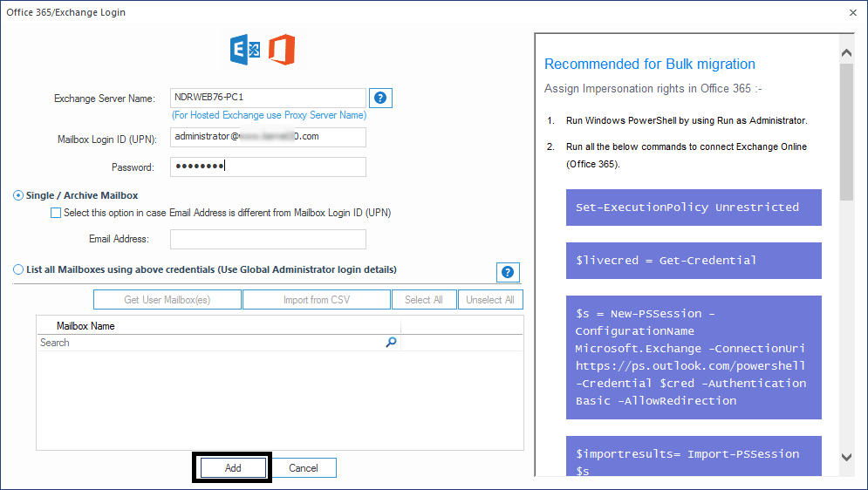Click the help panel vertical scrollbar thumb
868x490 pixels.
coord(846,132)
